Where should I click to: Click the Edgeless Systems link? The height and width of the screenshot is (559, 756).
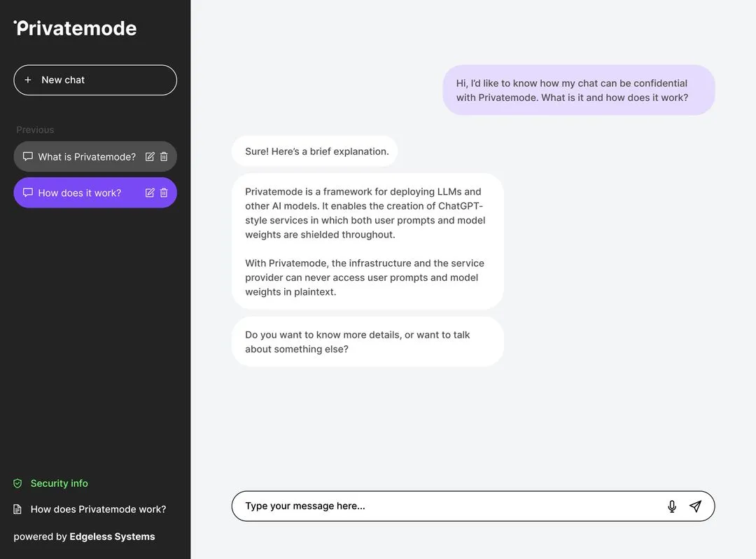112,537
